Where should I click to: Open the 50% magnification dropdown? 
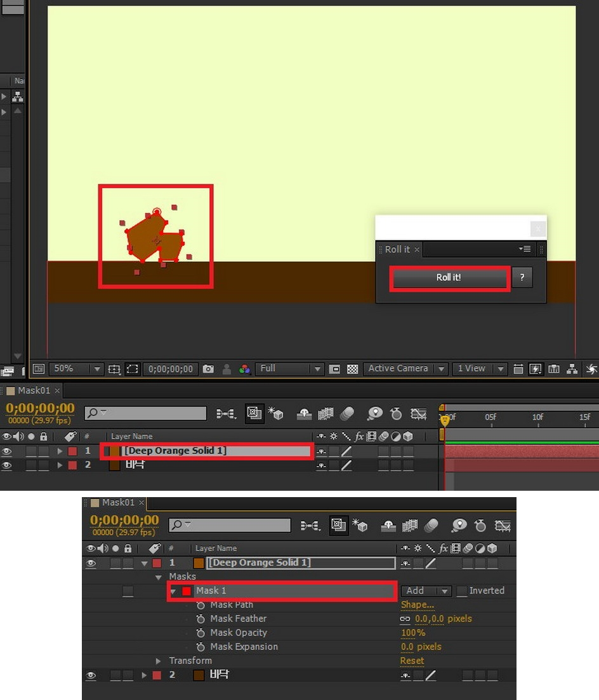(96, 368)
